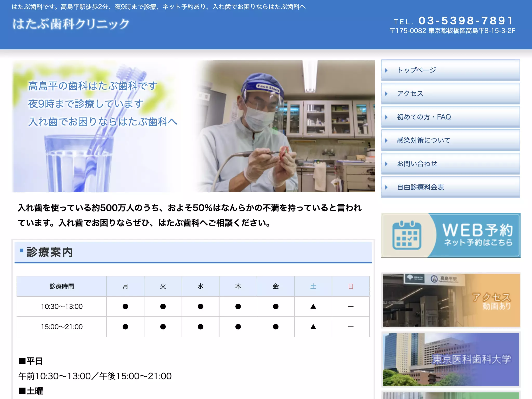Viewport: 532px width, 399px height.
Task: Click the arrow icon beside 初めての方・FAQ
Action: (x=386, y=117)
